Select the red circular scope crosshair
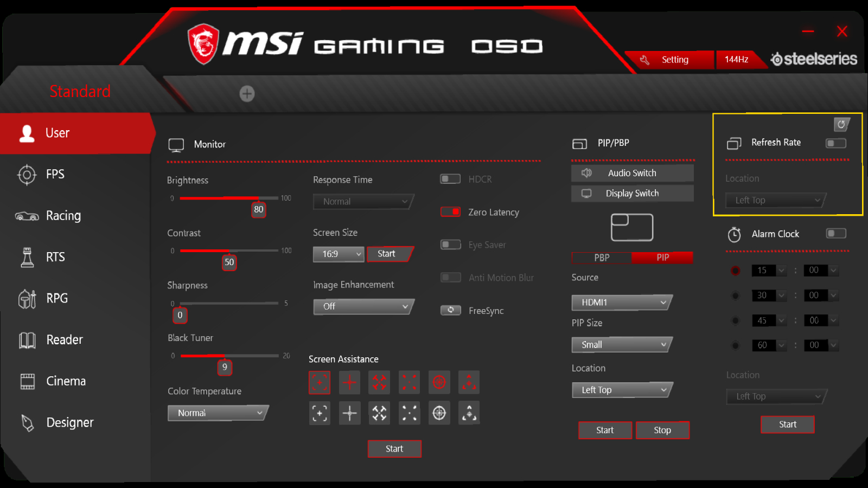Image resolution: width=868 pixels, height=488 pixels. (x=439, y=383)
